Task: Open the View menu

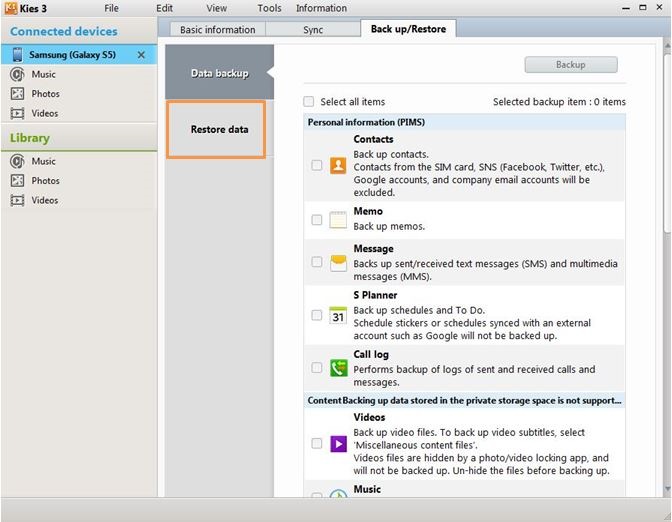Action: click(216, 8)
